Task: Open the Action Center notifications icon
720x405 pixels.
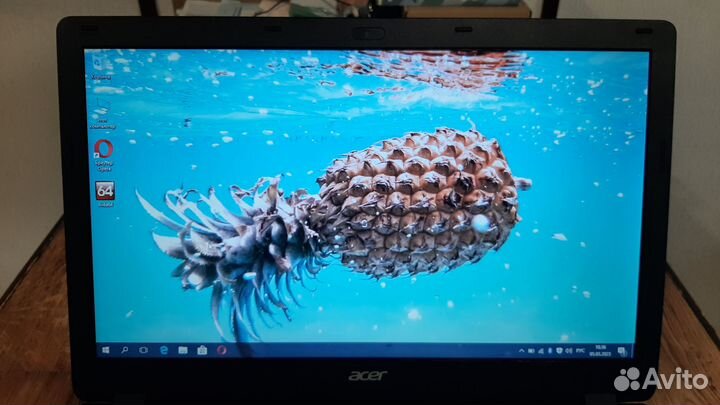Action: tap(622, 351)
